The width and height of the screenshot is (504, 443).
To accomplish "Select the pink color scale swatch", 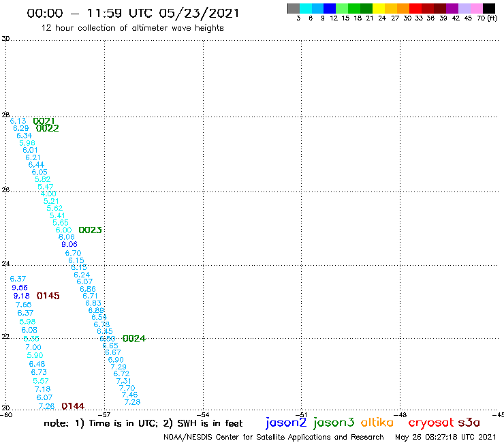I will click(x=477, y=8).
